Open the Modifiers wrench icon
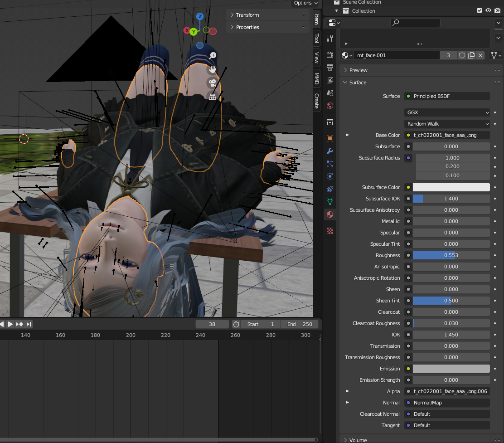This screenshot has width=504, height=443. click(330, 151)
